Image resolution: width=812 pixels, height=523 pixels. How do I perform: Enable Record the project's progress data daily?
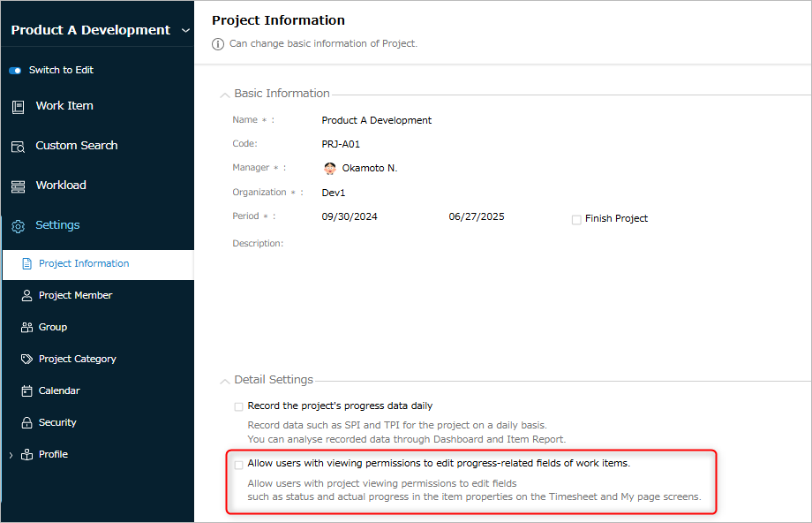click(238, 407)
